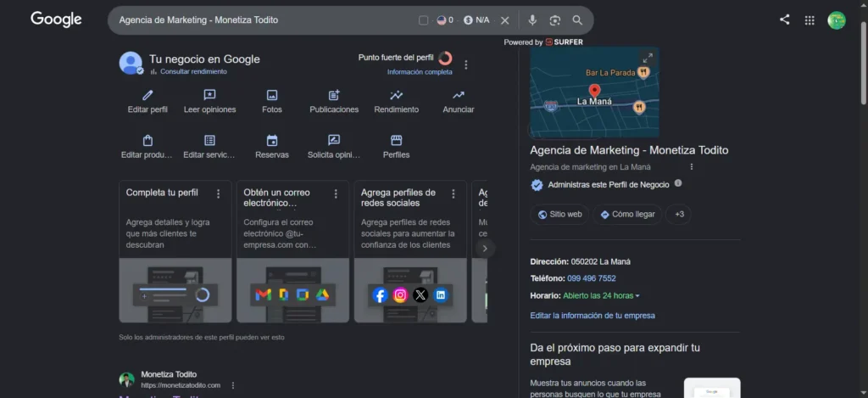Click the Sitio web button

point(559,215)
